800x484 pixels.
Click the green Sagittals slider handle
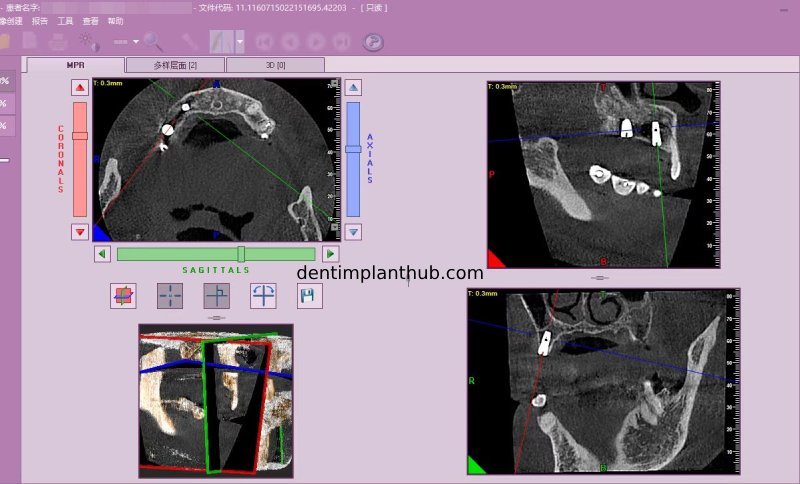[241, 254]
